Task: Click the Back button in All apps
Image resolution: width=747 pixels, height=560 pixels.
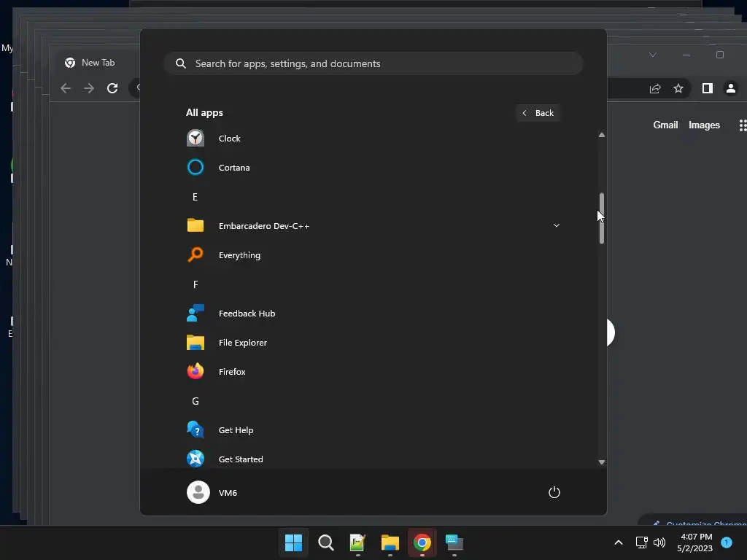Action: [x=538, y=113]
